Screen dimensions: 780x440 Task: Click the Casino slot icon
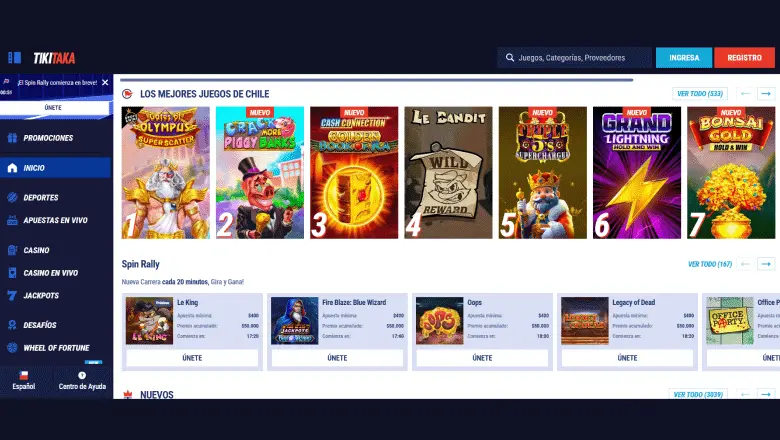point(12,250)
